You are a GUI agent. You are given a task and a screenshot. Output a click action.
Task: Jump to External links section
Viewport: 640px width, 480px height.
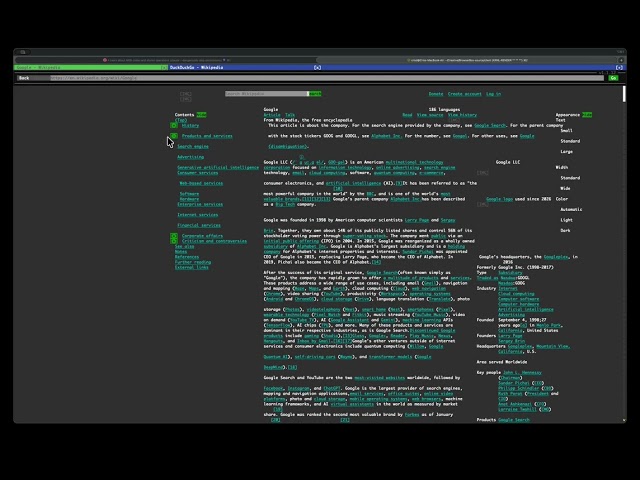192,268
